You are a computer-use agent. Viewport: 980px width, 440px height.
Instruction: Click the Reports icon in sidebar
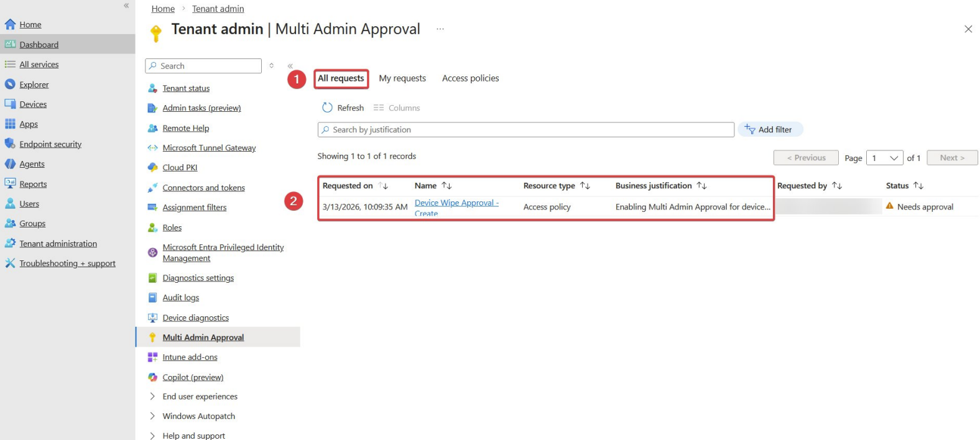pyautogui.click(x=10, y=183)
